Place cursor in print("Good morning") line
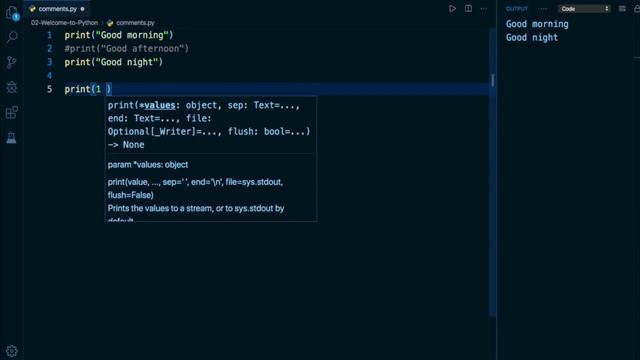 click(119, 35)
